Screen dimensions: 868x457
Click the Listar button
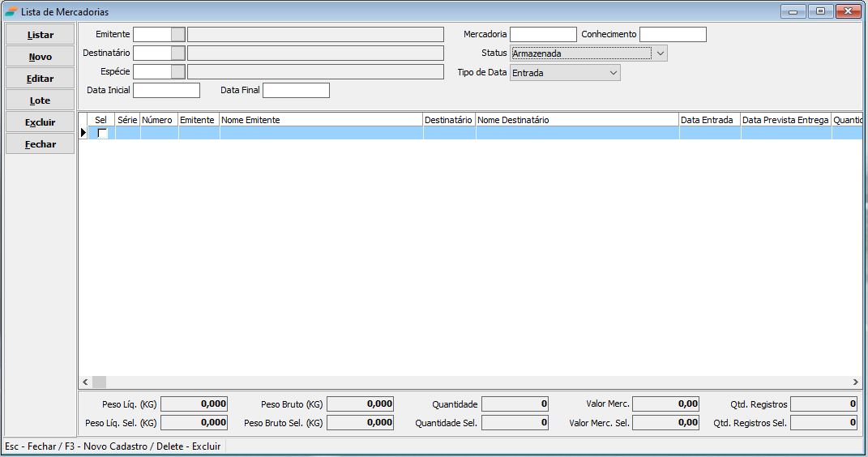[x=40, y=35]
